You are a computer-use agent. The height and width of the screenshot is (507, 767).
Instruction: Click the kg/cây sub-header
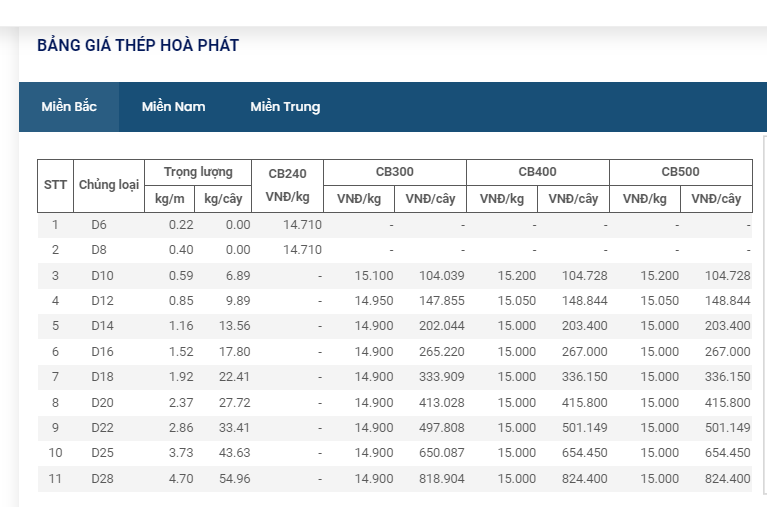pos(223,198)
